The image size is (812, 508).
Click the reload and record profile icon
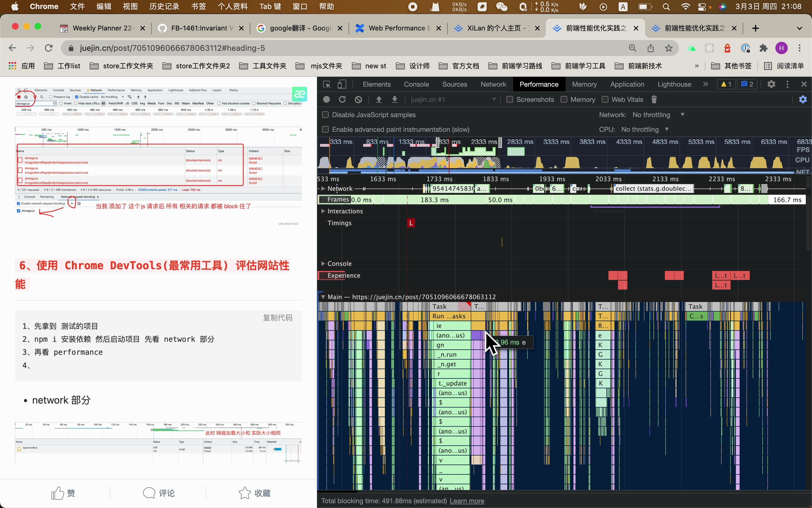(342, 99)
